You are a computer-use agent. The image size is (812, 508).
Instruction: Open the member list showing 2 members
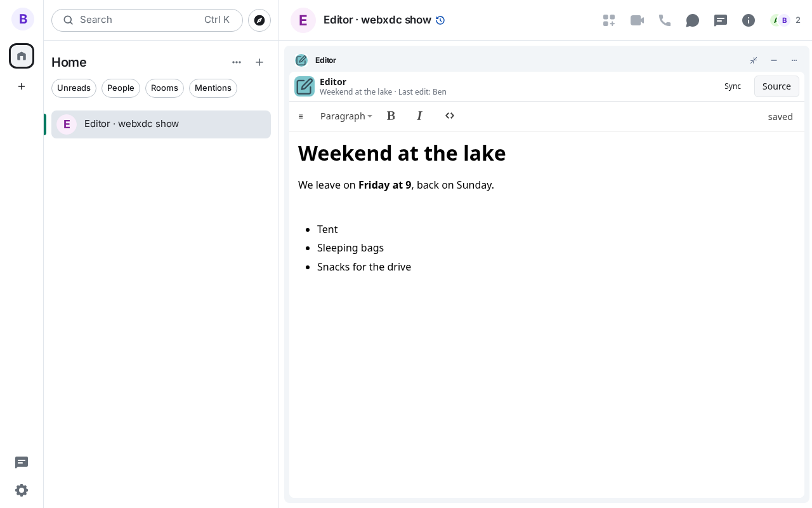(x=785, y=20)
